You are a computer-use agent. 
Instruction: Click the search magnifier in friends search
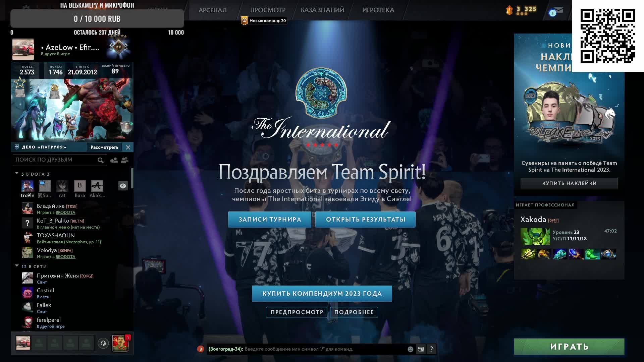click(x=100, y=160)
